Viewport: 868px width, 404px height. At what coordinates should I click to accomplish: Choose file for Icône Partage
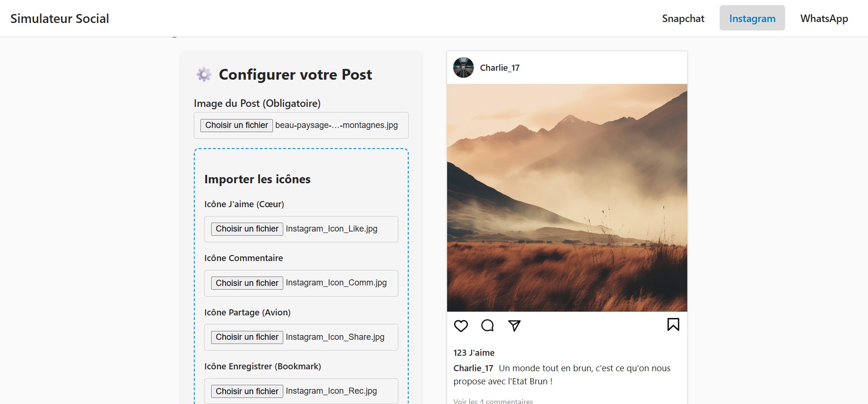(x=247, y=337)
